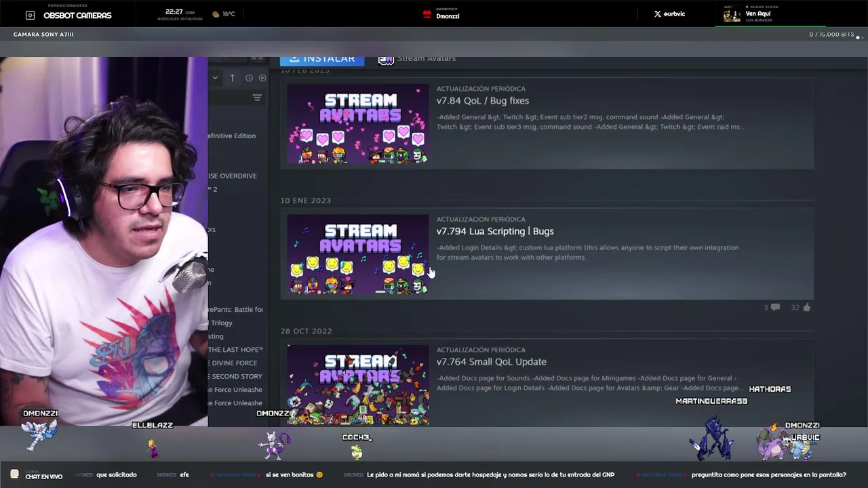
Task: Select the 'Trilogy' game in library list
Action: (222, 323)
